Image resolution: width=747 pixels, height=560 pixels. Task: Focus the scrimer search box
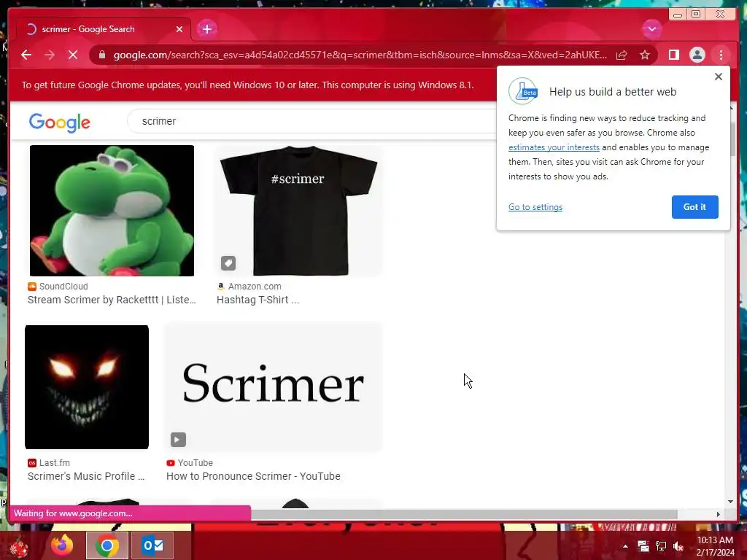(x=312, y=122)
